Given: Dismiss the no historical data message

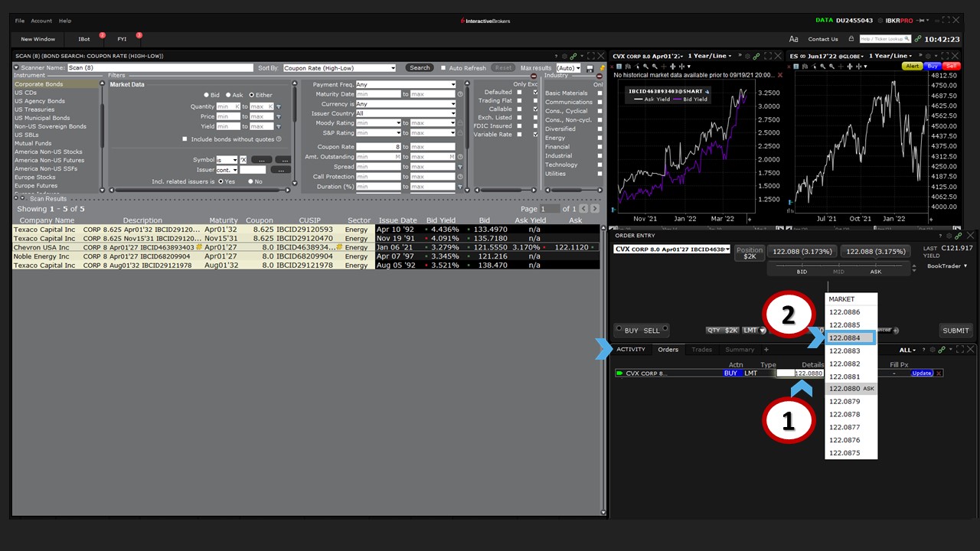Looking at the screenshot, I should pyautogui.click(x=780, y=75).
